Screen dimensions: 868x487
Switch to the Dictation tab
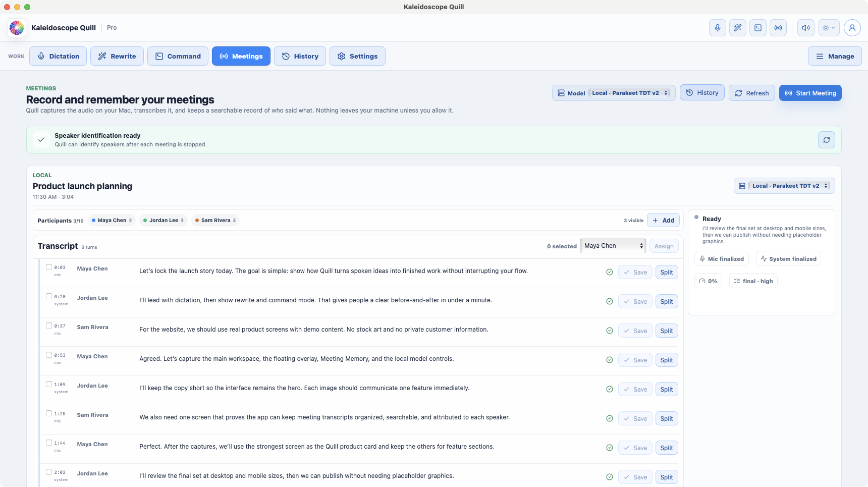coord(58,56)
